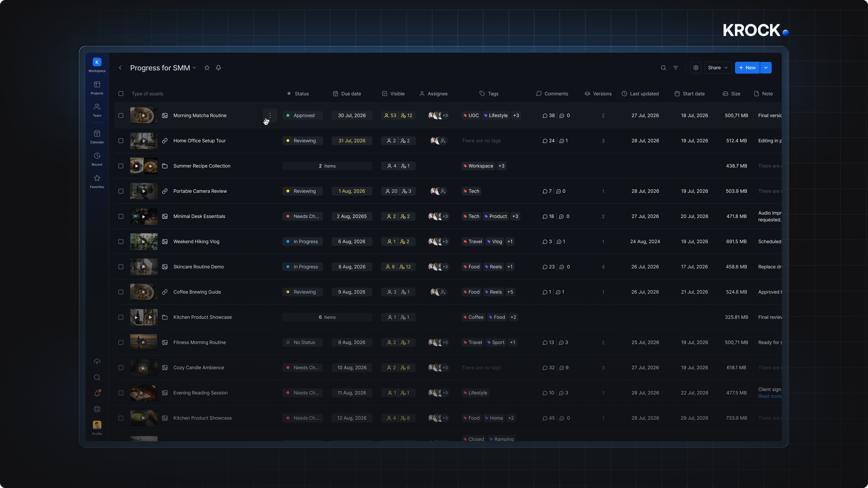Open the header search icon
This screenshot has width=868, height=488.
[x=663, y=68]
